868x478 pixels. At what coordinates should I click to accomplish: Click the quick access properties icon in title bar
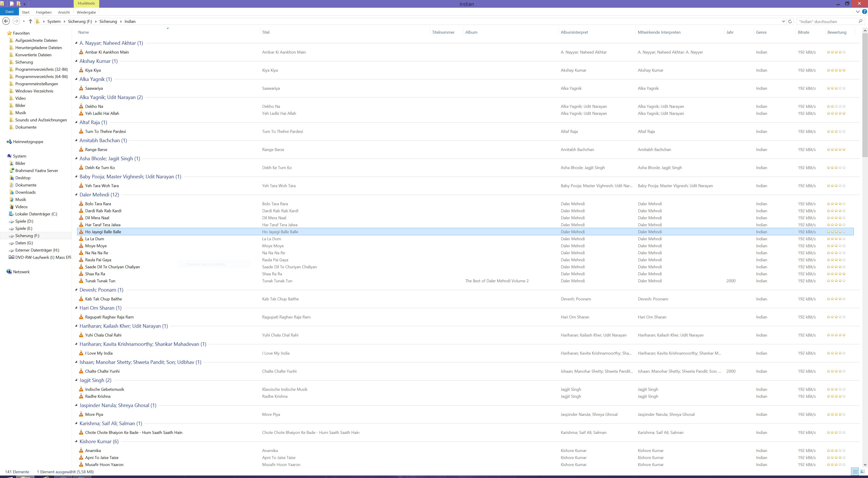(12, 4)
